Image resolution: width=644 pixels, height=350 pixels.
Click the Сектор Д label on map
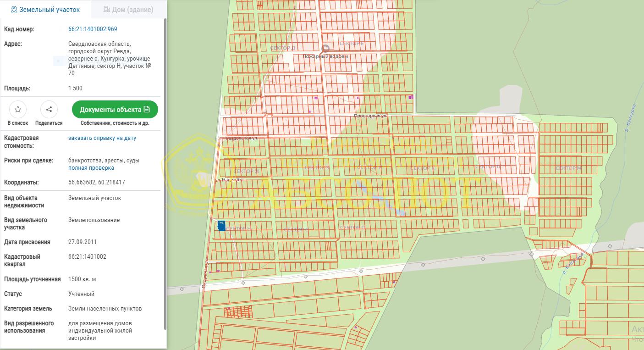coord(283,48)
